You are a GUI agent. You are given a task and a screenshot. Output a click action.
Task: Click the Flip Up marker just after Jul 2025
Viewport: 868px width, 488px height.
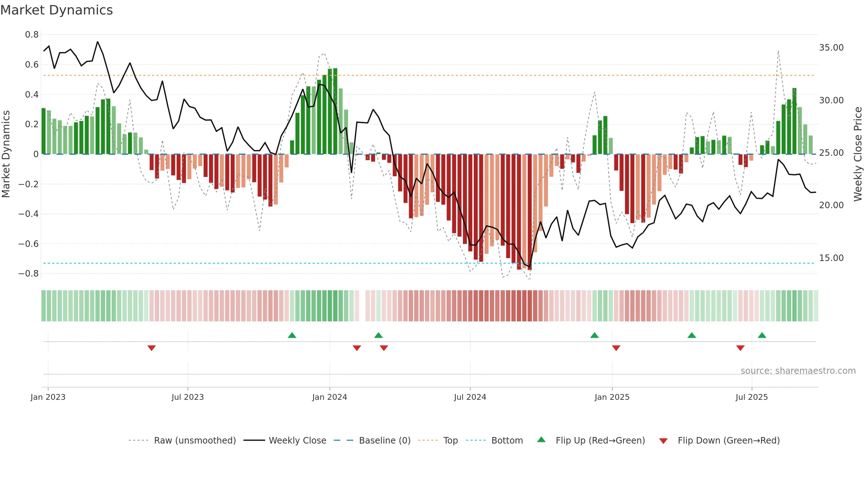(762, 335)
